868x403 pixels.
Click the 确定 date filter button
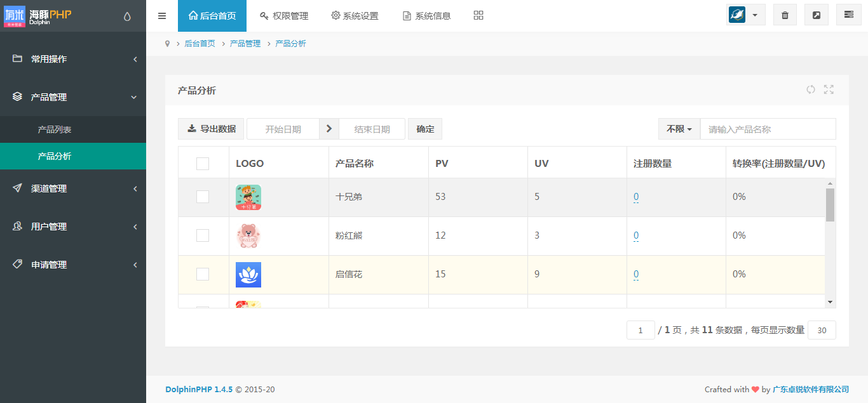pos(425,129)
